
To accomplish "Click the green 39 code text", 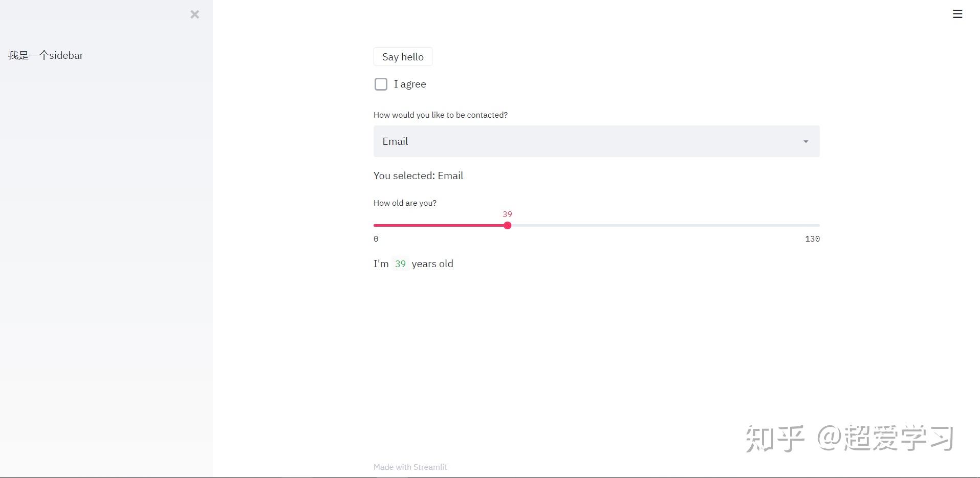I will [400, 264].
